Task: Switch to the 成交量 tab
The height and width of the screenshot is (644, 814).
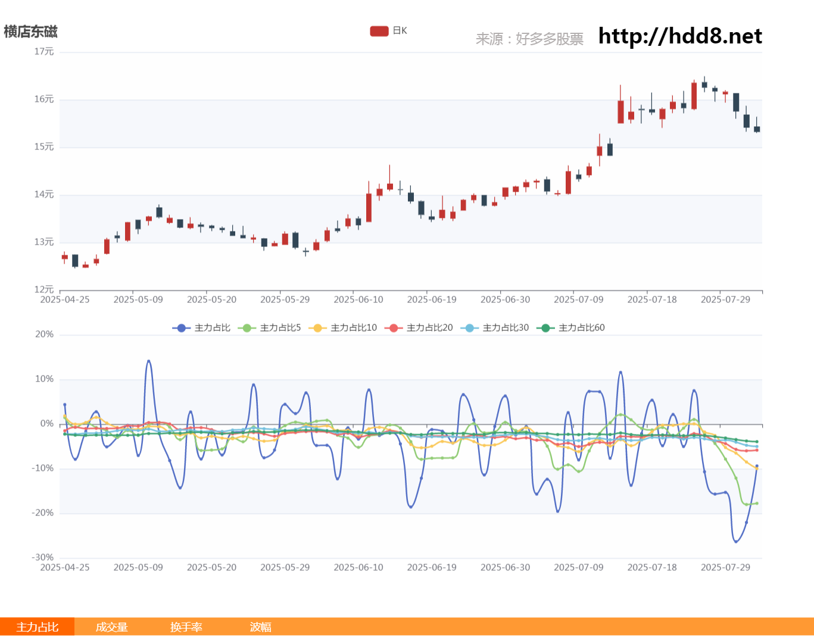Action: click(111, 627)
